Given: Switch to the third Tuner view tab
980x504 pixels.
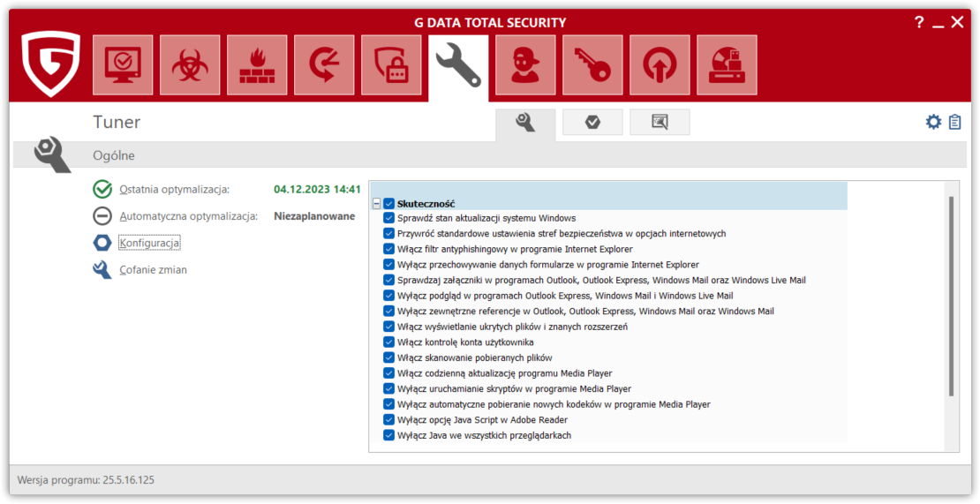Looking at the screenshot, I should pos(660,122).
